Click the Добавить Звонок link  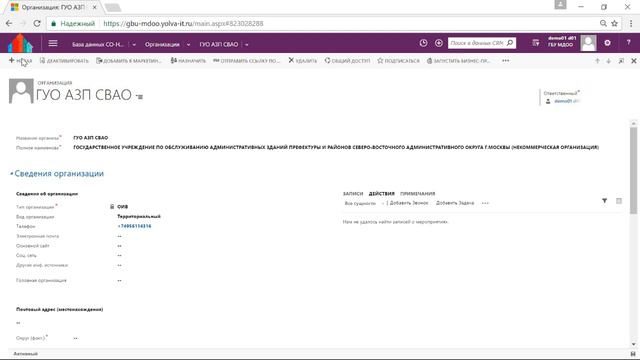tap(409, 203)
